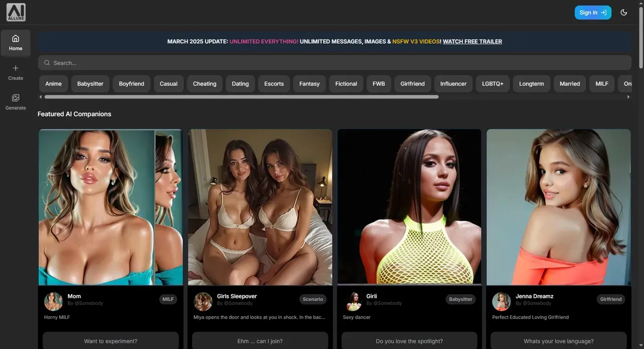This screenshot has height=349, width=644.
Task: Select the Influencer category chip
Action: coord(453,84)
